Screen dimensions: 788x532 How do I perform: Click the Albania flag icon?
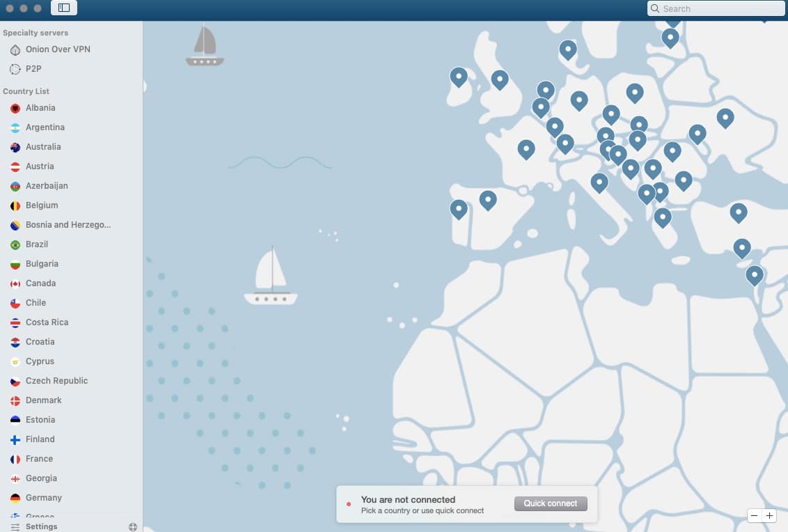15,108
